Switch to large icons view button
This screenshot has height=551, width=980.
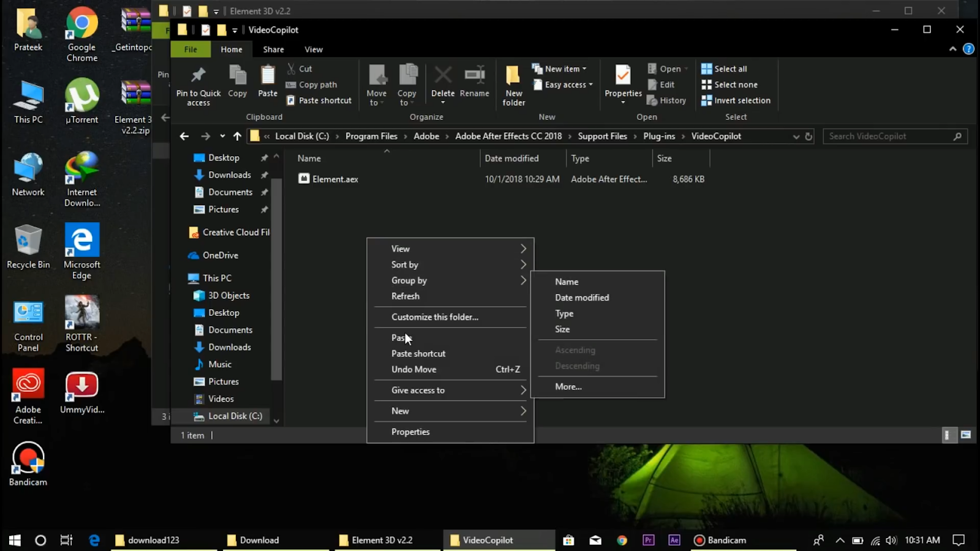966,435
